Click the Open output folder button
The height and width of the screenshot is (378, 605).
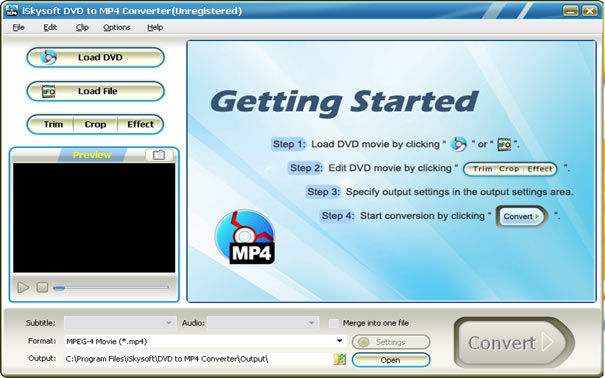pyautogui.click(x=391, y=360)
